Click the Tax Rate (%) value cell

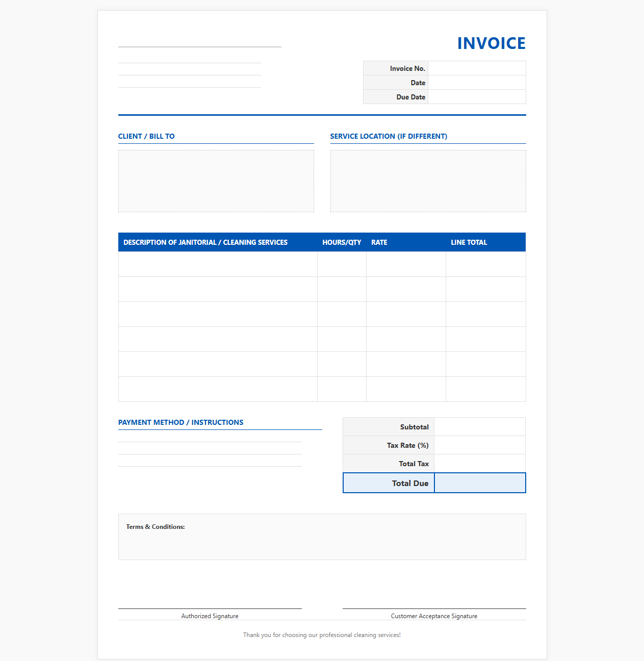[480, 445]
